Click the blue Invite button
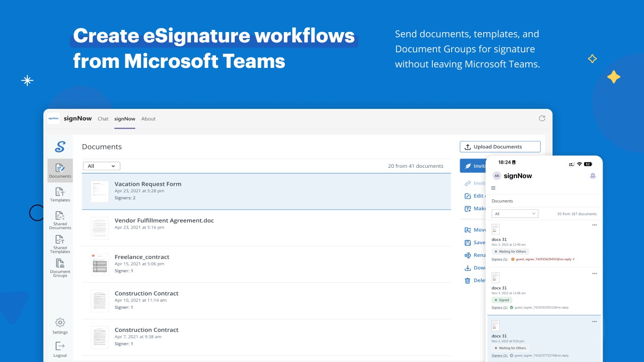Screen dimensions: 644x362 click(473, 166)
